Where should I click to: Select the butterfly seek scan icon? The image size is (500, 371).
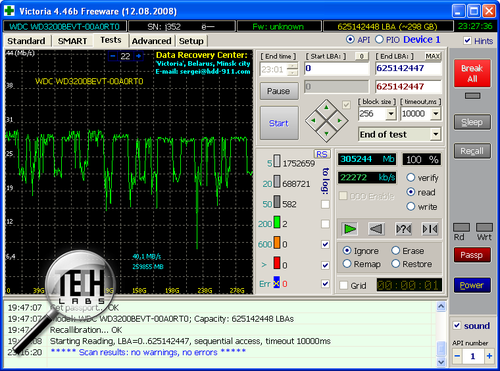pyautogui.click(x=430, y=229)
